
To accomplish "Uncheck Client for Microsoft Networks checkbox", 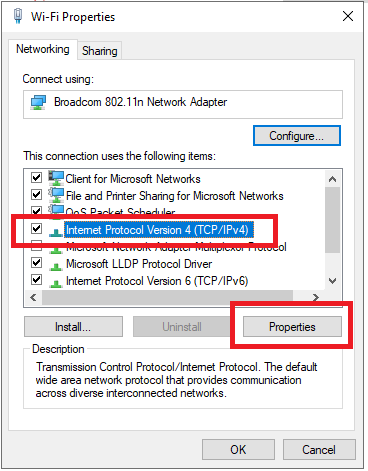I will [36, 178].
